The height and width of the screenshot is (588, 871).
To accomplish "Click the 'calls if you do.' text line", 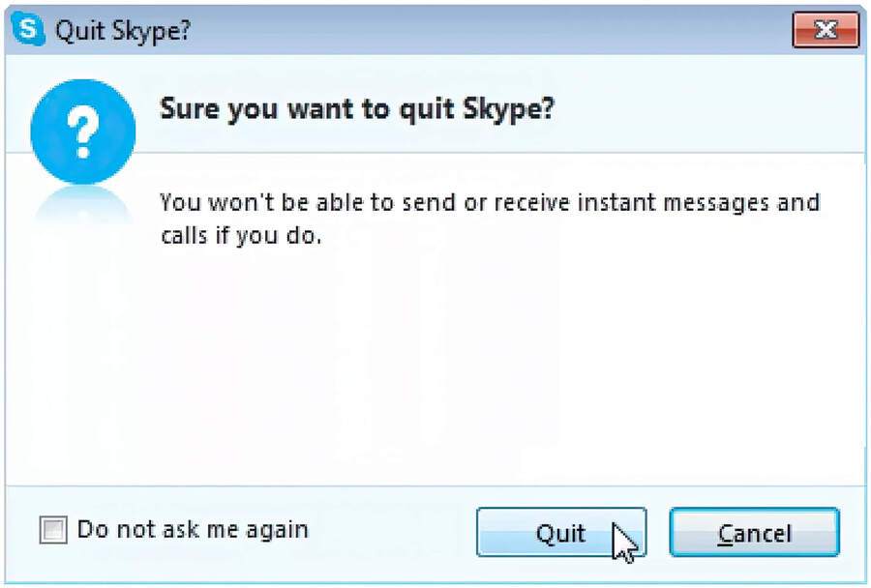I will coord(240,235).
